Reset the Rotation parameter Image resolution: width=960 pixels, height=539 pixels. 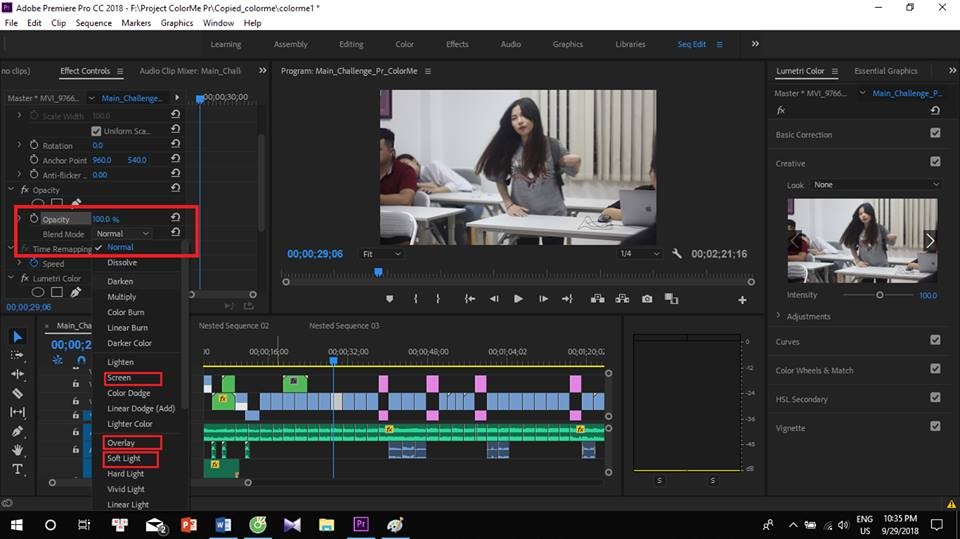[x=176, y=144]
